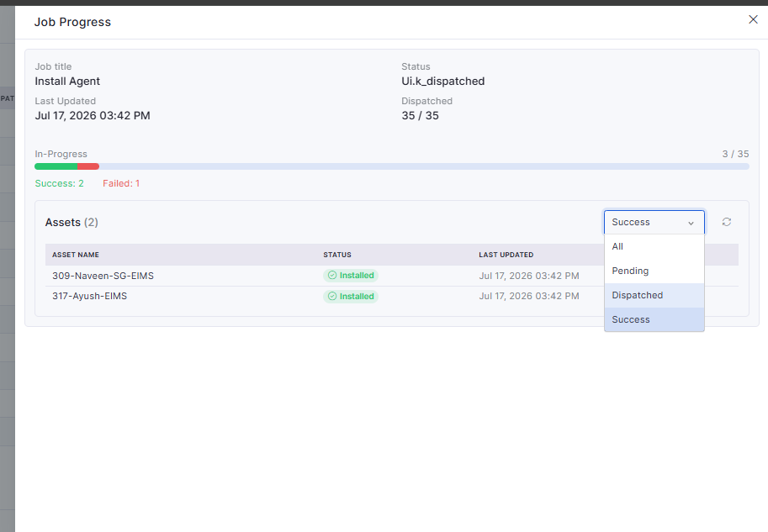Click the chevron arrow in filter dropdown

pos(691,224)
